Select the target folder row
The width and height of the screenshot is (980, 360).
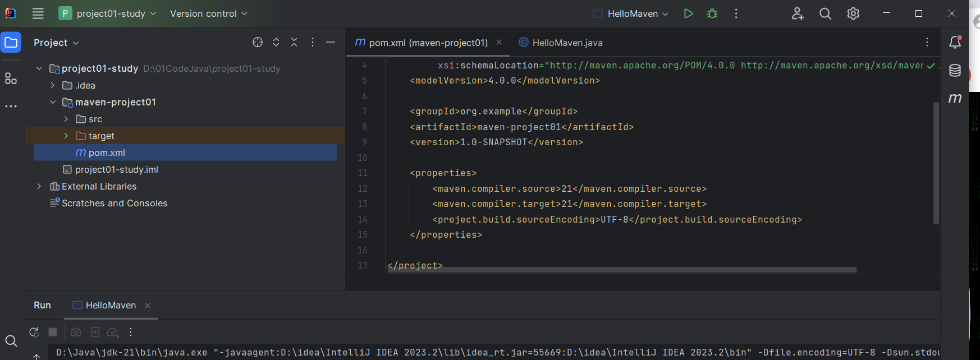tap(185, 136)
